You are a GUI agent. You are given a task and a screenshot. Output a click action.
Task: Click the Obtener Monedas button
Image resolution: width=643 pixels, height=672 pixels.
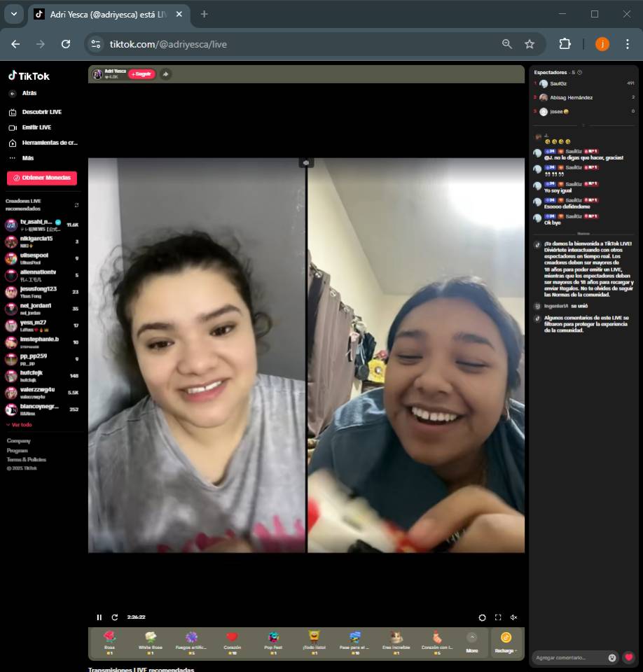(42, 178)
